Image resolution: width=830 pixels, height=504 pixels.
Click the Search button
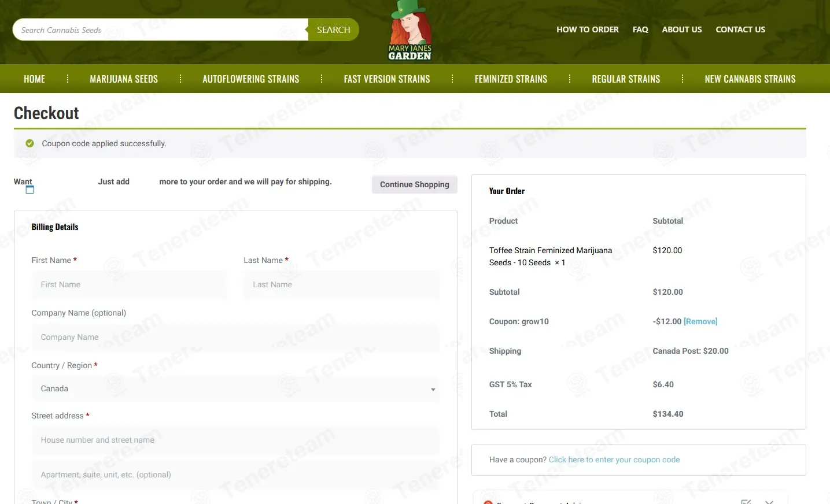click(x=333, y=29)
